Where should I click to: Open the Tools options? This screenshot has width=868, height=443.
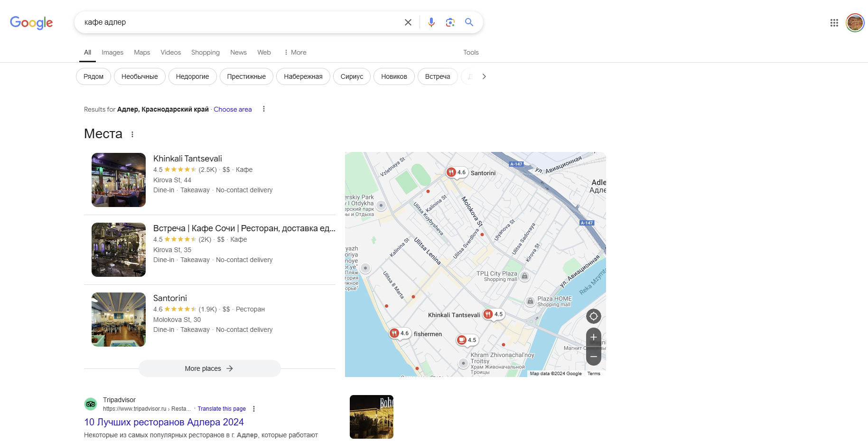(x=471, y=52)
